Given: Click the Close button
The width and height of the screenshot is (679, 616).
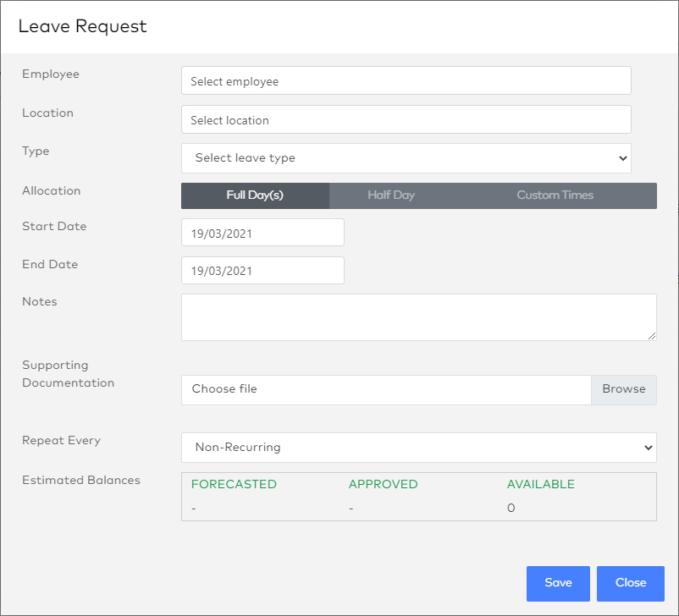Looking at the screenshot, I should (630, 583).
